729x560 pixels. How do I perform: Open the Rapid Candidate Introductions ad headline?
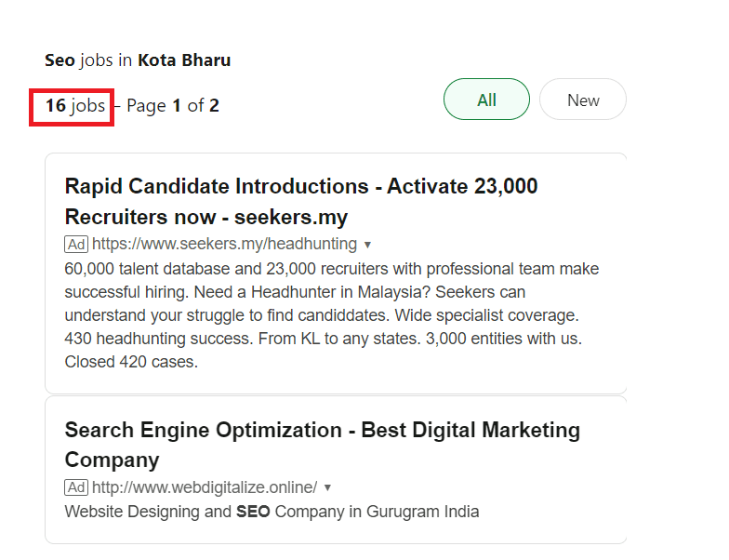click(301, 201)
